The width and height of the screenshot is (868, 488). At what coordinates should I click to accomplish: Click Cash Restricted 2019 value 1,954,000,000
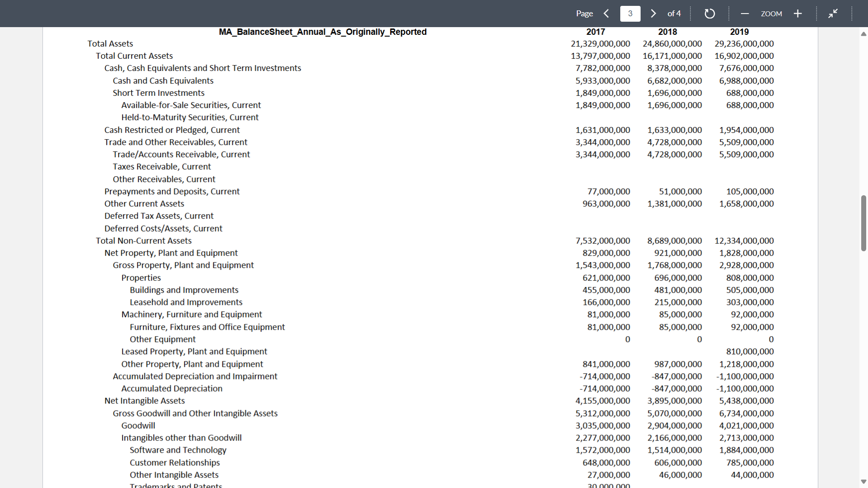[746, 130]
